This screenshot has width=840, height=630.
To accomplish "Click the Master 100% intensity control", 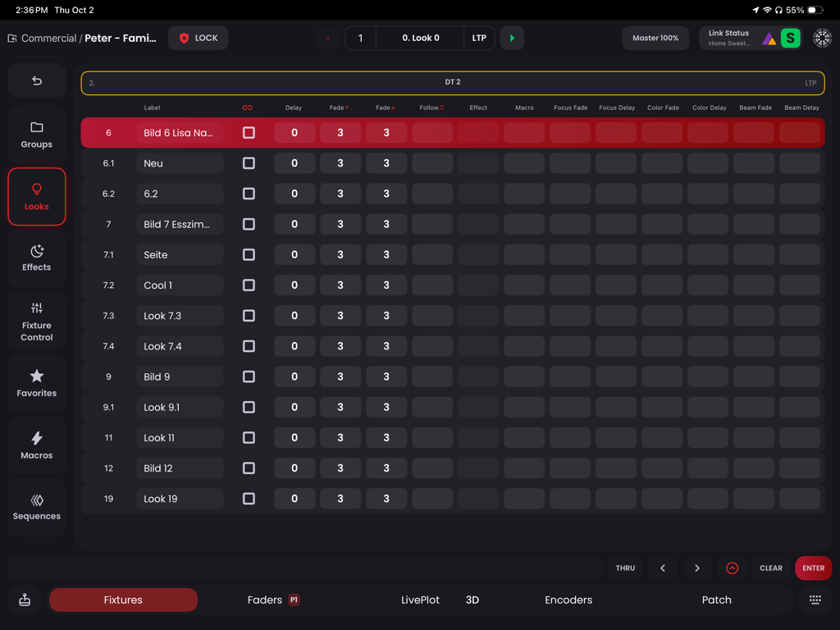I will pyautogui.click(x=655, y=38).
